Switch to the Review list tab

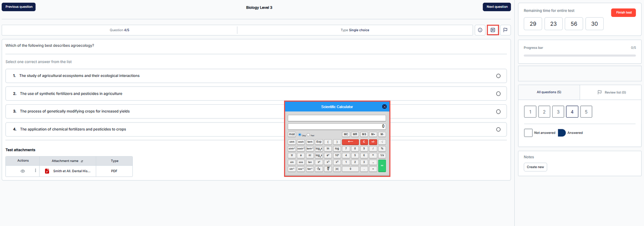coord(611,92)
